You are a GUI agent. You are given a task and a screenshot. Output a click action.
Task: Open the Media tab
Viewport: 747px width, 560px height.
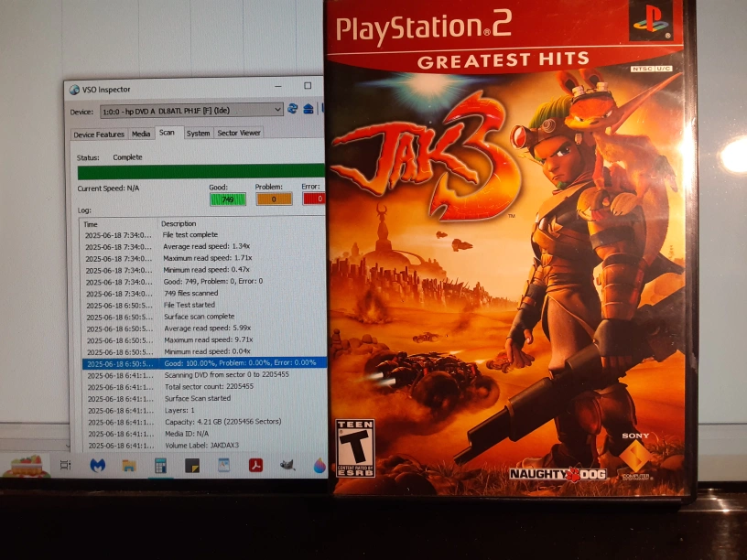coord(141,134)
